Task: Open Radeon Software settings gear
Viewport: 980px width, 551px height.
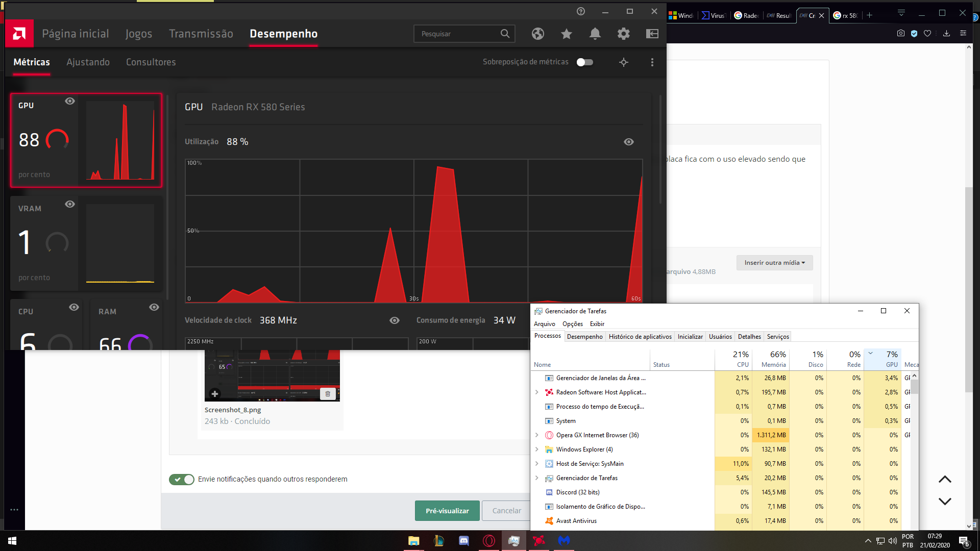Action: point(623,34)
